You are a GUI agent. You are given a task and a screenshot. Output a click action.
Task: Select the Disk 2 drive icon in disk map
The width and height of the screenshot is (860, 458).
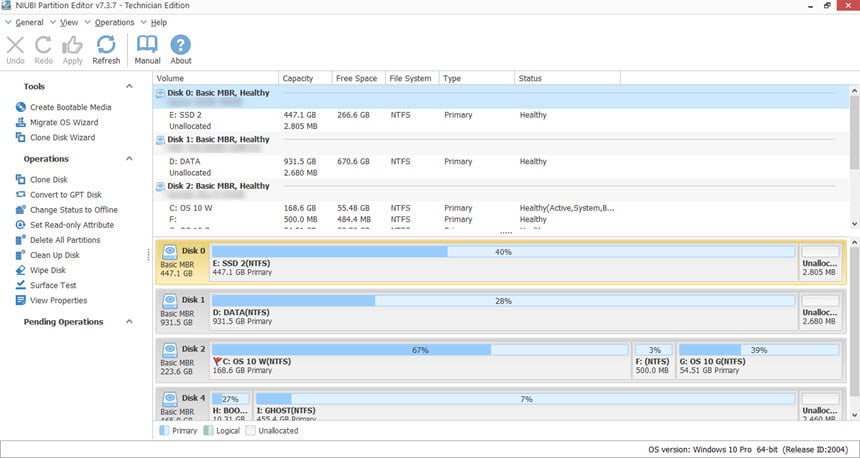coord(170,349)
